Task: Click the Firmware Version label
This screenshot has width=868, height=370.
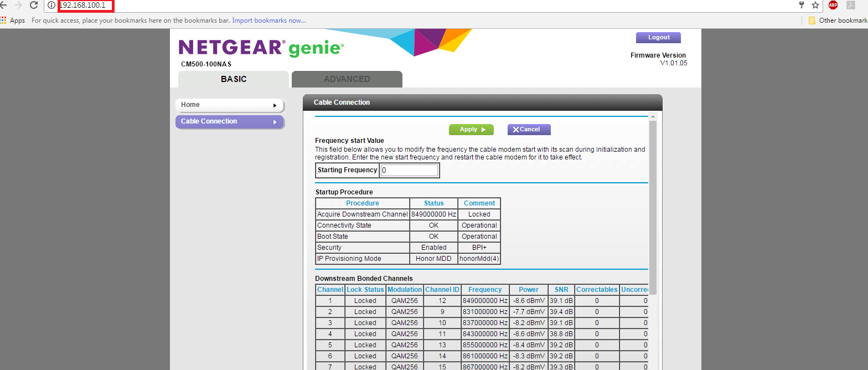Action: [x=658, y=55]
